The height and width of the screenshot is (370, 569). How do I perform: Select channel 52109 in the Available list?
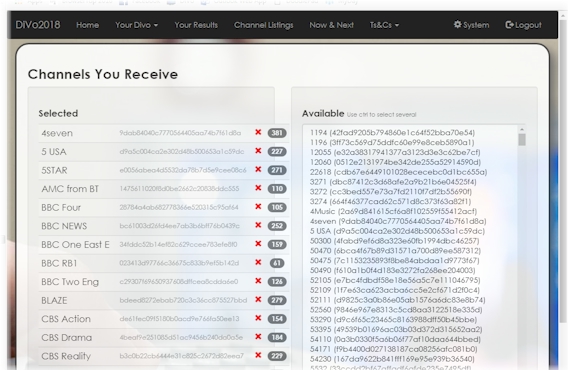[395, 290]
